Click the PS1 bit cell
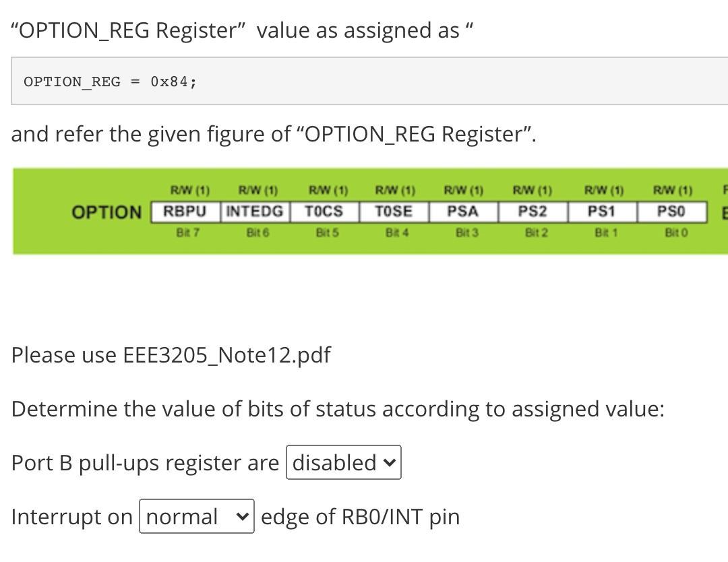 tap(602, 211)
